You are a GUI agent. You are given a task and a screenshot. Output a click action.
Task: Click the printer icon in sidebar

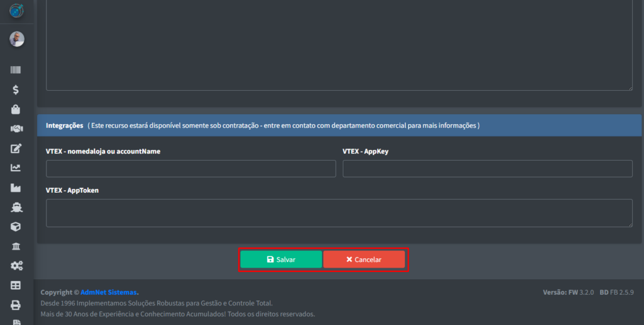click(x=16, y=305)
